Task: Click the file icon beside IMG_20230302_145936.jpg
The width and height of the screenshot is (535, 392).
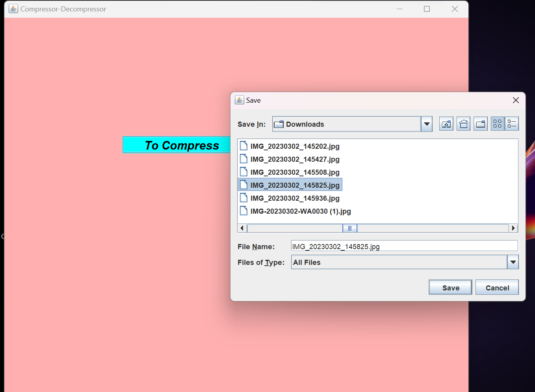Action: [x=243, y=198]
